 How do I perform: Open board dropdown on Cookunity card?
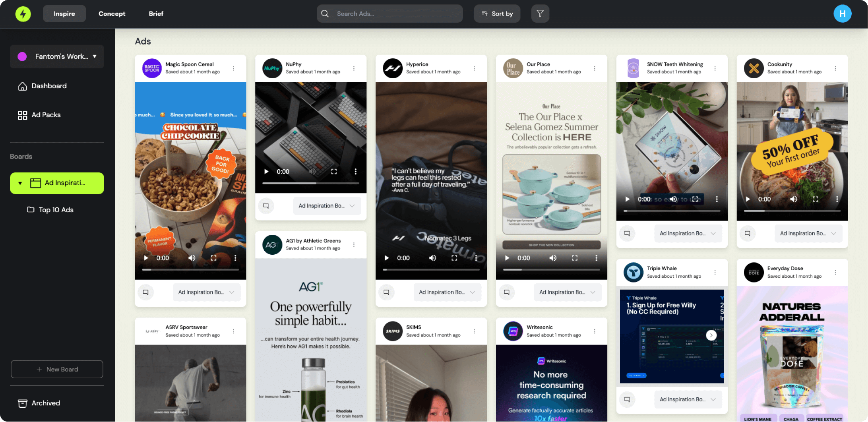point(808,234)
